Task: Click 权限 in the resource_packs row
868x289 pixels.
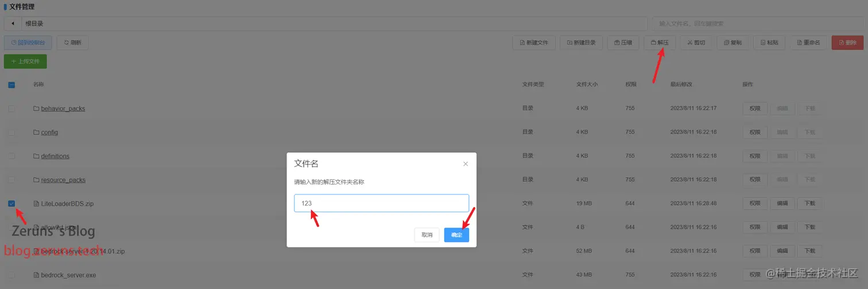Action: pos(755,180)
